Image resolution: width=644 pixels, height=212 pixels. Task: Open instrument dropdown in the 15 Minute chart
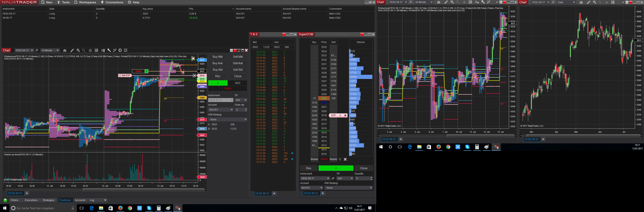tap(24, 50)
